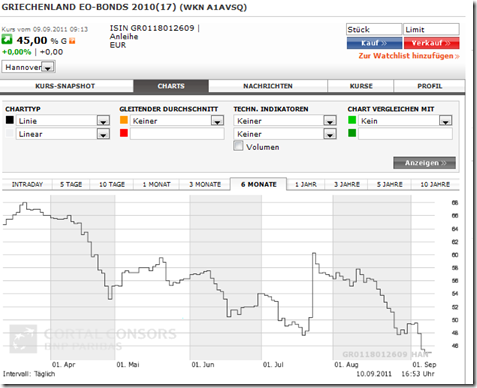477x388 pixels.
Task: Click the orange icon beside the price
Action: tap(72, 41)
